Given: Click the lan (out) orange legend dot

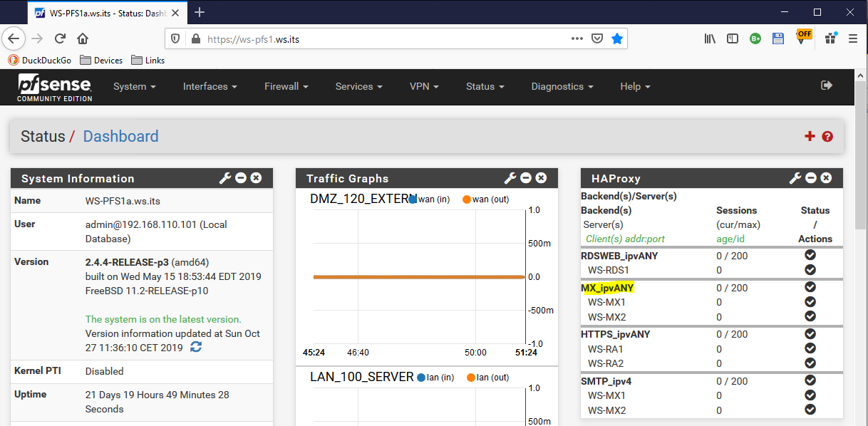Looking at the screenshot, I should click(x=471, y=377).
